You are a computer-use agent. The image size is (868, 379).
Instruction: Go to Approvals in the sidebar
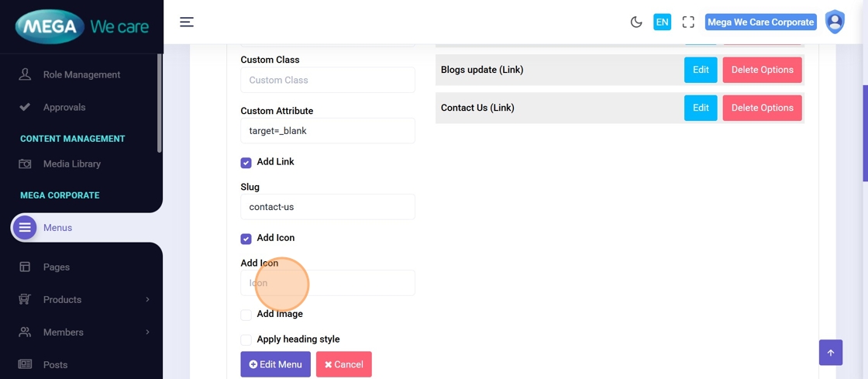coord(64,107)
